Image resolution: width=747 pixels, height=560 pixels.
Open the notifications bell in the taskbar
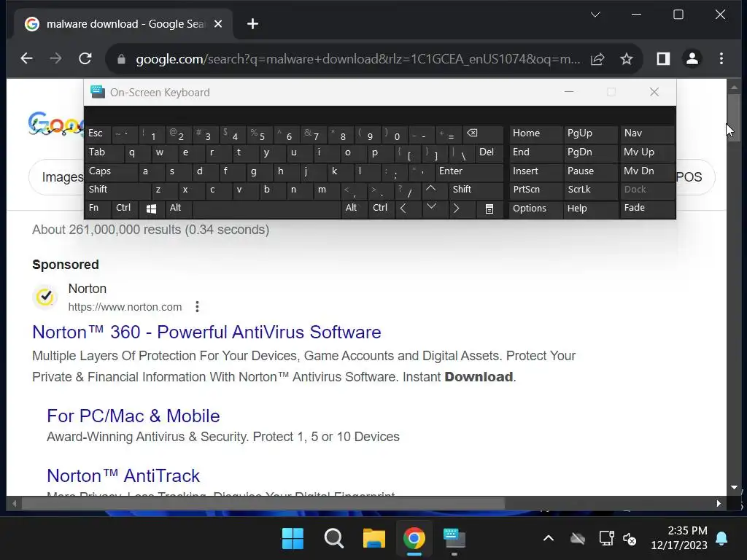click(x=721, y=539)
